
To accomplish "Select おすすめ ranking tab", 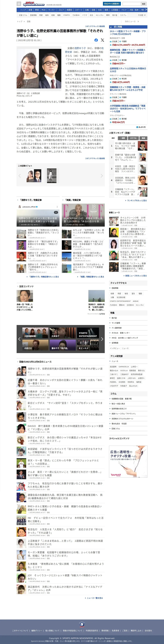I will pos(133,138).
